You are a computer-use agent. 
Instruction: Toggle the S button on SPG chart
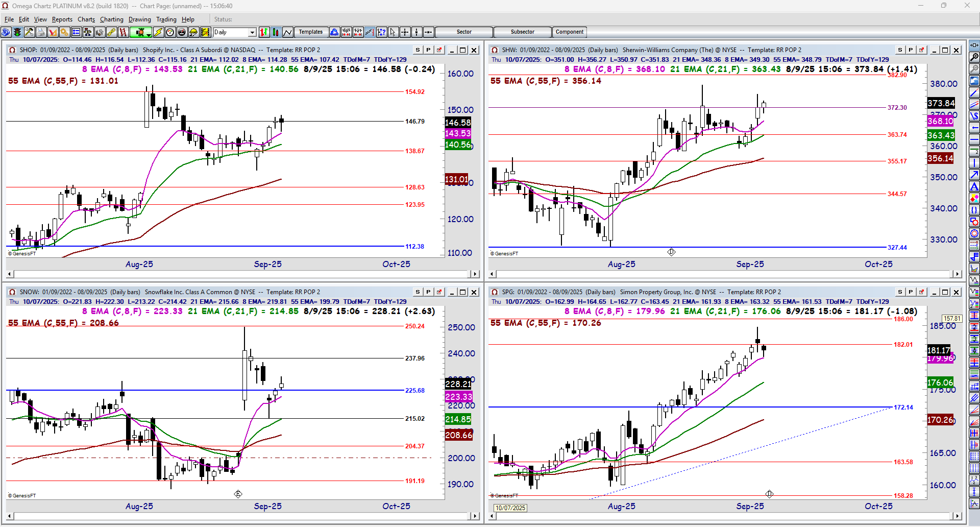click(x=900, y=292)
